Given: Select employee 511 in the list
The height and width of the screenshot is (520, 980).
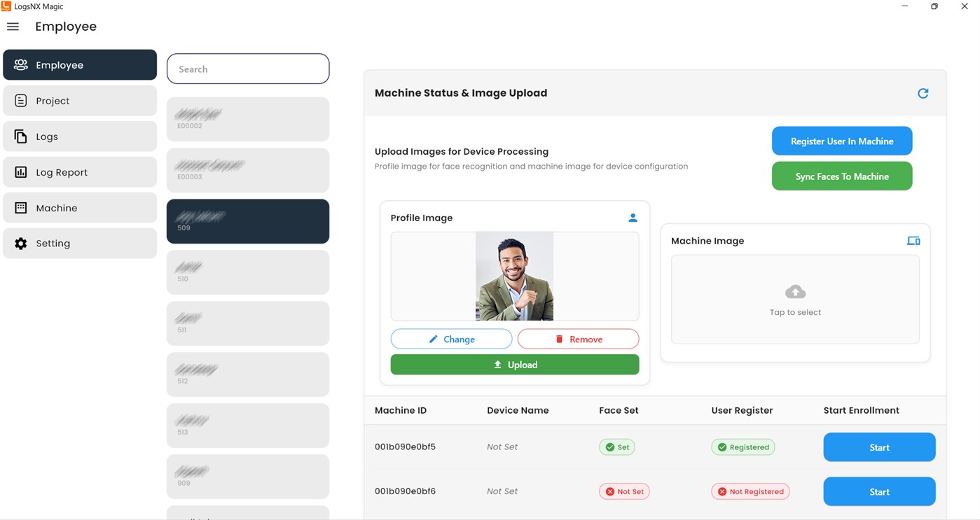Looking at the screenshot, I should click(x=248, y=323).
